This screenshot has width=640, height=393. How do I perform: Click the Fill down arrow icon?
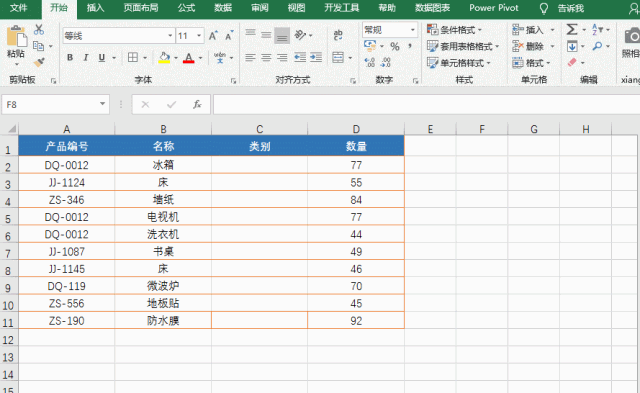coord(572,46)
